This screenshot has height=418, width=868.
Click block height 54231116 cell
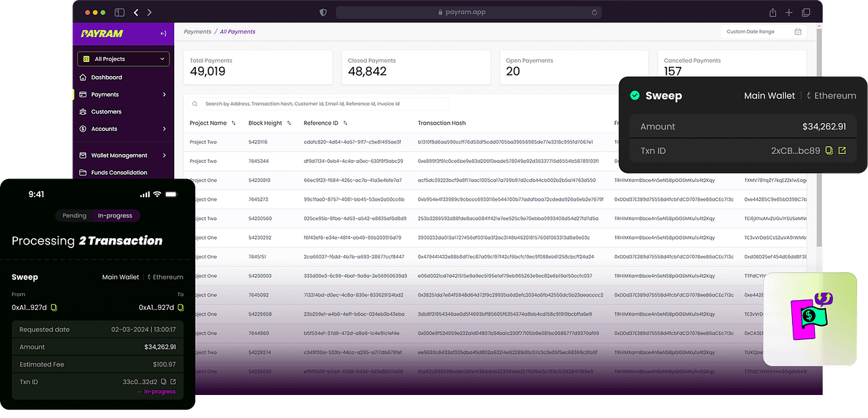258,142
